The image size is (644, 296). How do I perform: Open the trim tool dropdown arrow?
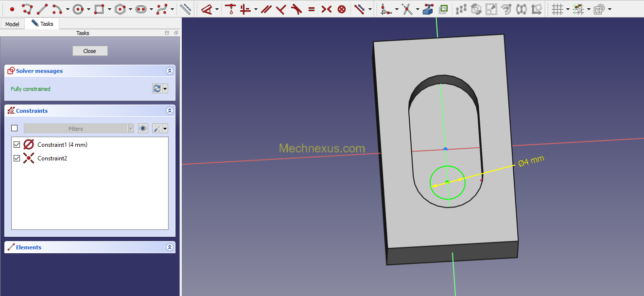417,9
